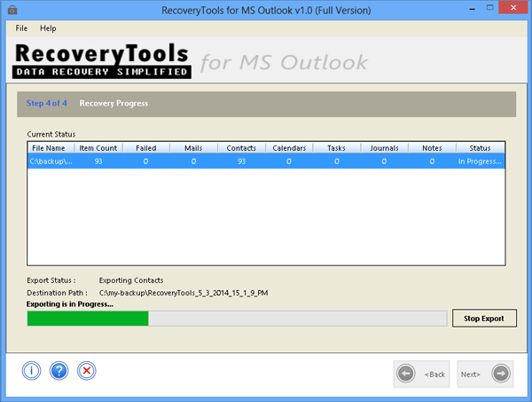Click the In Progress... status cell
532x402 pixels.
[x=480, y=162]
